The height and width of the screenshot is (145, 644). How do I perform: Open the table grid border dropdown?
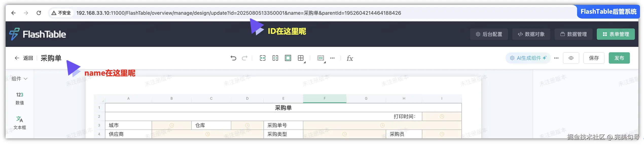click(301, 58)
